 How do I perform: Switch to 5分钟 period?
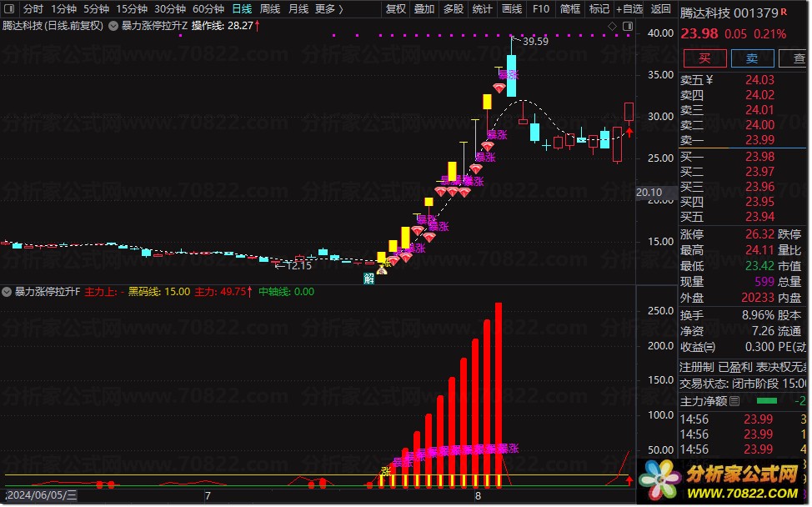(97, 9)
